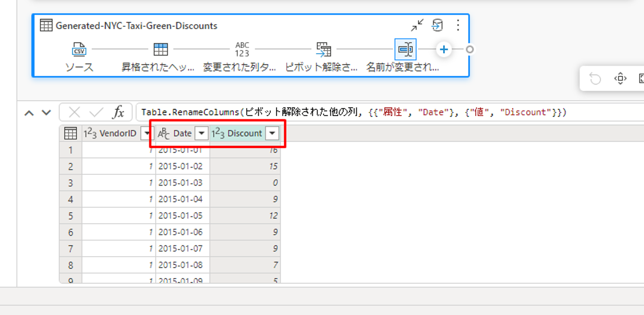Click the fit-to-view icon in diagram toolbar
The width and height of the screenshot is (644, 315).
pos(620,78)
